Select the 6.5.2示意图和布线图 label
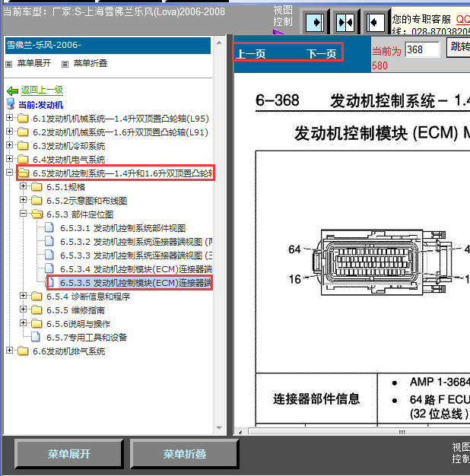Screen dimensions: 470x476 87,200
